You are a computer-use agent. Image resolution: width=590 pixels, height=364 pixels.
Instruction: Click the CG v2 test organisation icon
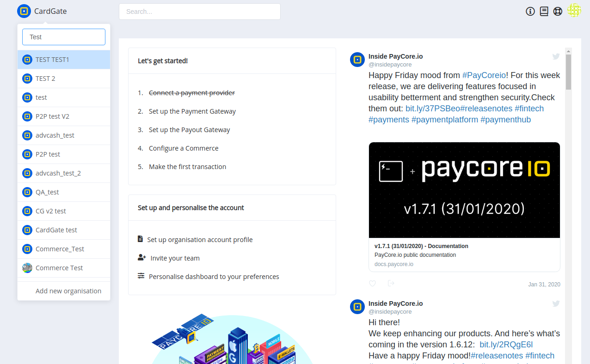tap(27, 211)
